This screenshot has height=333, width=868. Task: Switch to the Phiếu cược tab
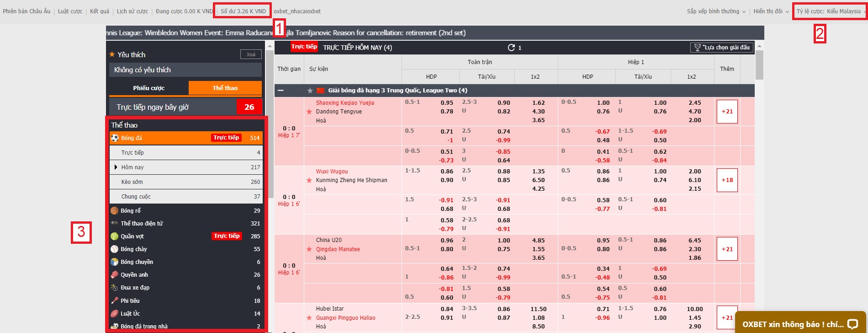click(149, 88)
